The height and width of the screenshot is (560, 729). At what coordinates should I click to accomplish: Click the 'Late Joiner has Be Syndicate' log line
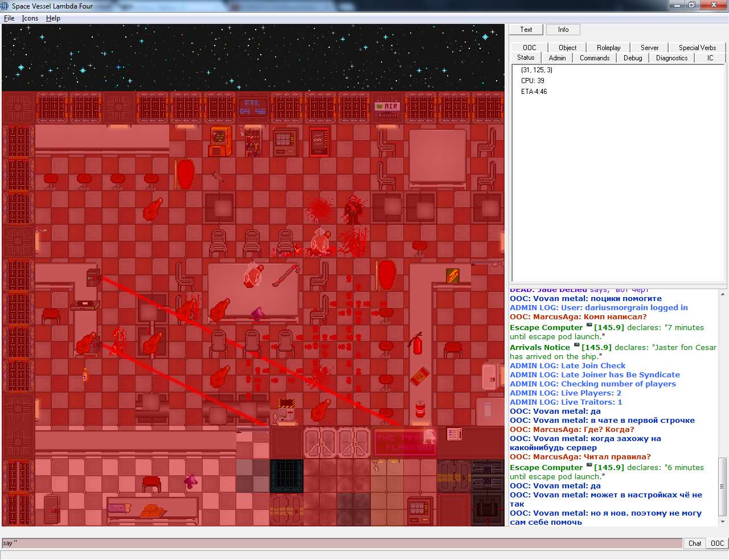point(595,374)
